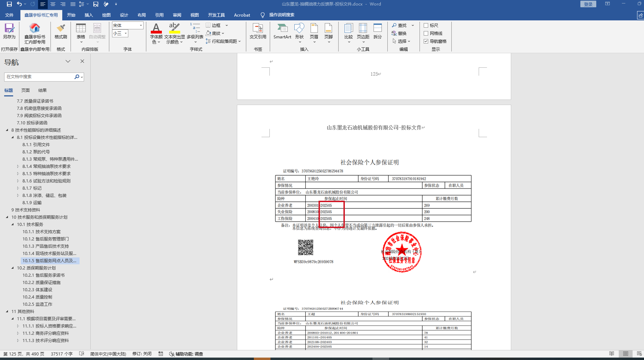The height and width of the screenshot is (360, 644).
Task: Show the 结果 results view in navigation
Action: [43, 91]
